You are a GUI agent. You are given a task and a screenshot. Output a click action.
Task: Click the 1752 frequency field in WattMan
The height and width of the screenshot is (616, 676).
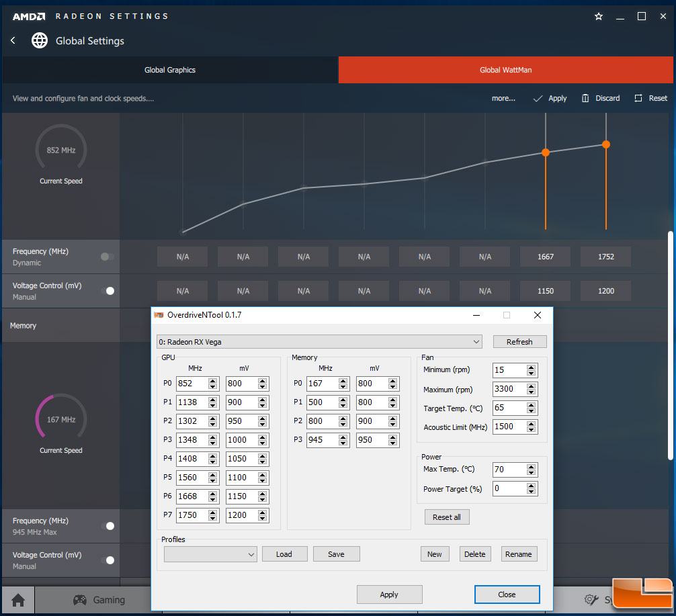point(605,257)
